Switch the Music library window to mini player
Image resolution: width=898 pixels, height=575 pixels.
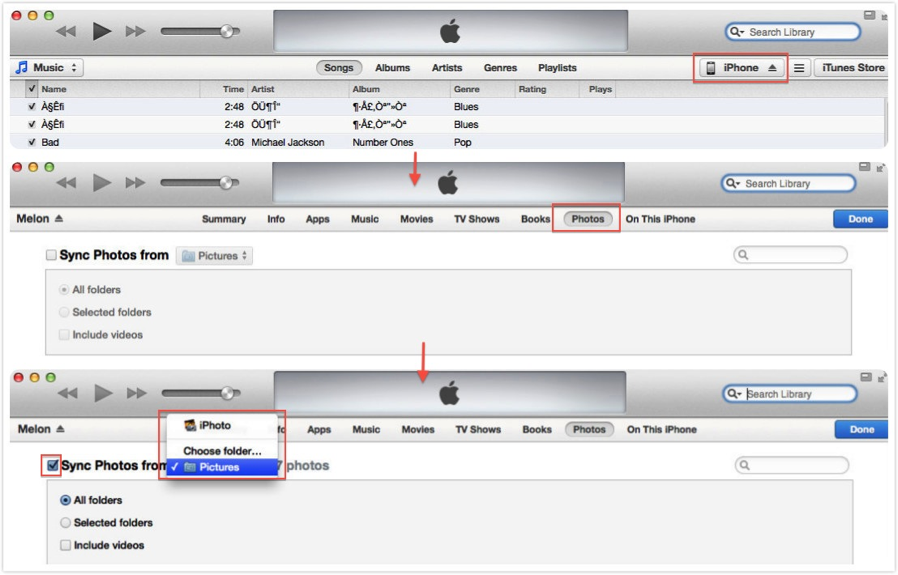pyautogui.click(x=869, y=15)
